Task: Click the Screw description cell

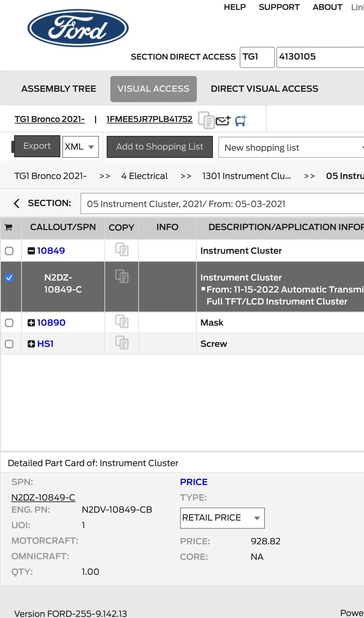Action: point(214,344)
